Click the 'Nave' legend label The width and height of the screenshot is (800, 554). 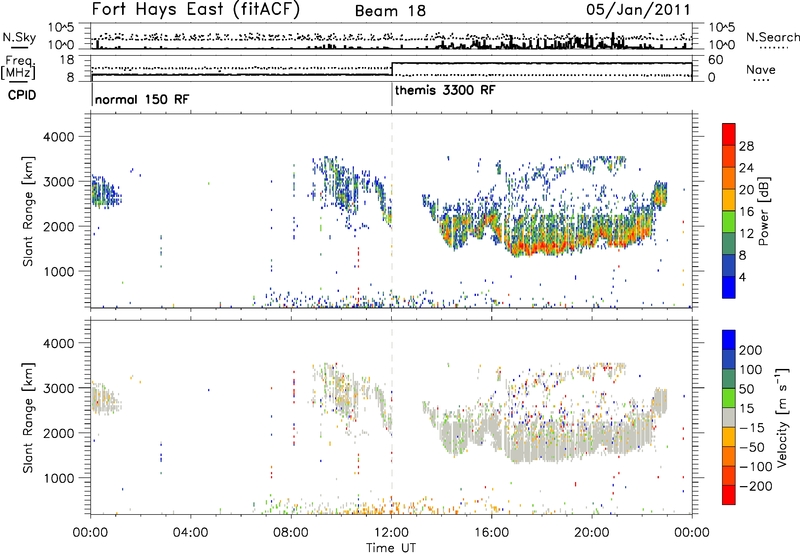[x=760, y=70]
